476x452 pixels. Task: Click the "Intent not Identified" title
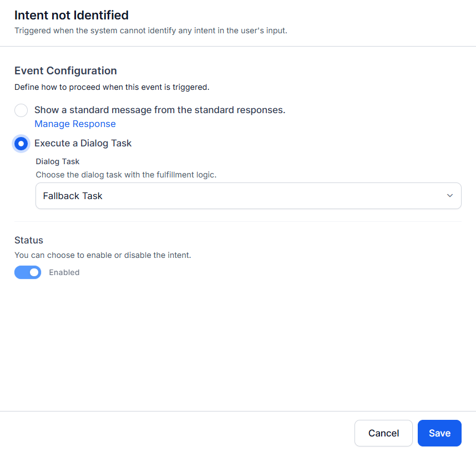click(x=72, y=15)
